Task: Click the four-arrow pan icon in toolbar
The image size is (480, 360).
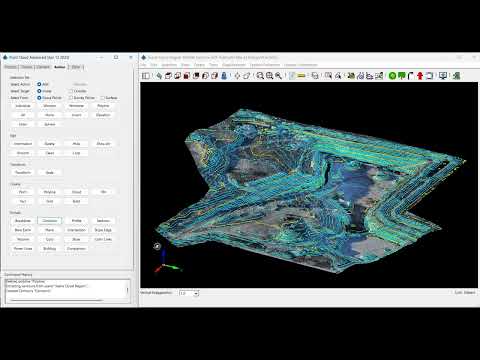Action: 237,76
